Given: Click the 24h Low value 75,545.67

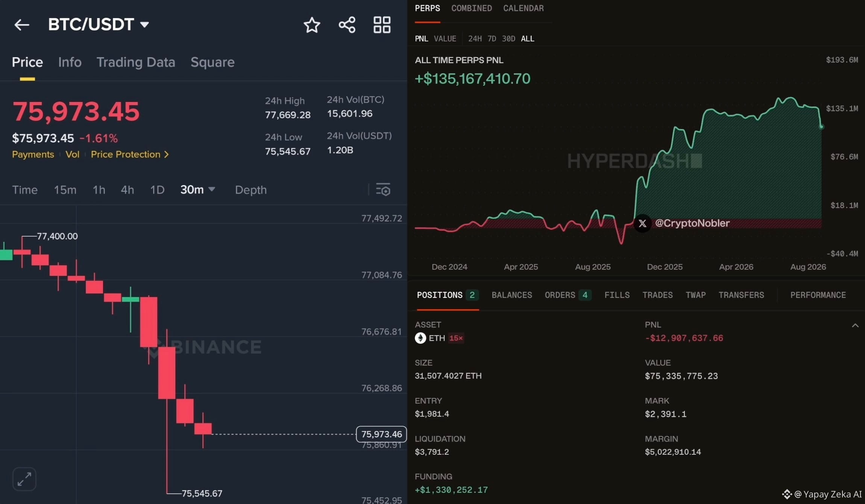Looking at the screenshot, I should 288,151.
